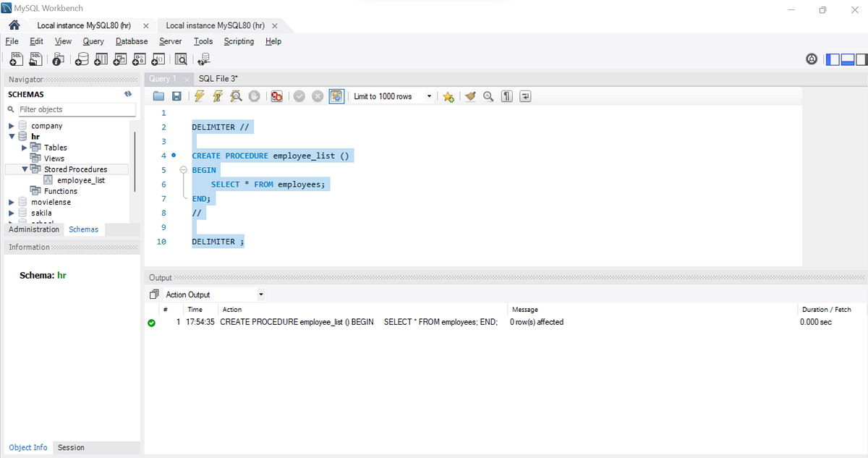
Task: Open the Database menu
Action: tap(131, 41)
